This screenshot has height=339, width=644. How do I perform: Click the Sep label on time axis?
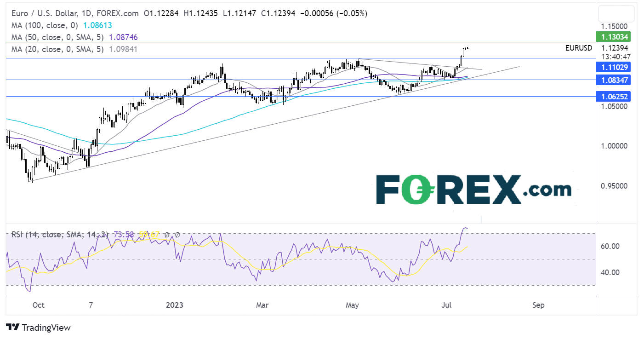pyautogui.click(x=538, y=305)
